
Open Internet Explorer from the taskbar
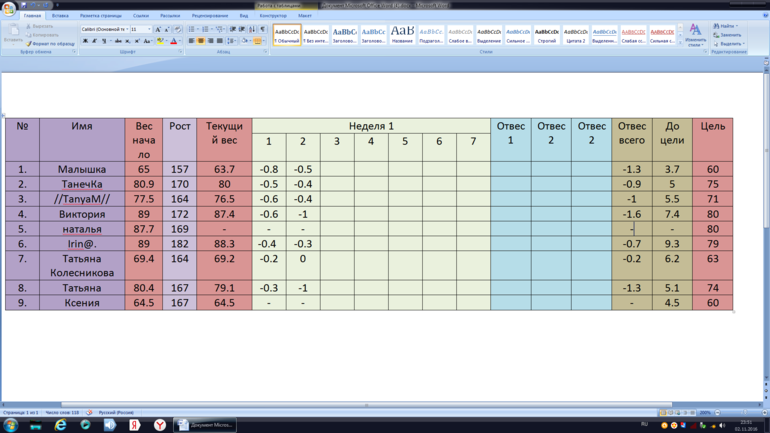60,425
